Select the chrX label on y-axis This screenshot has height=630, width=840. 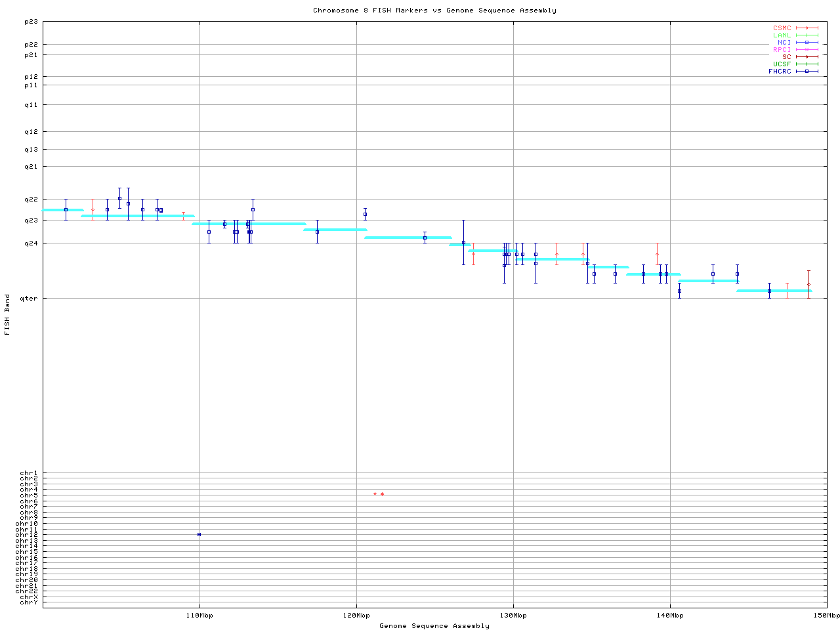tap(29, 597)
